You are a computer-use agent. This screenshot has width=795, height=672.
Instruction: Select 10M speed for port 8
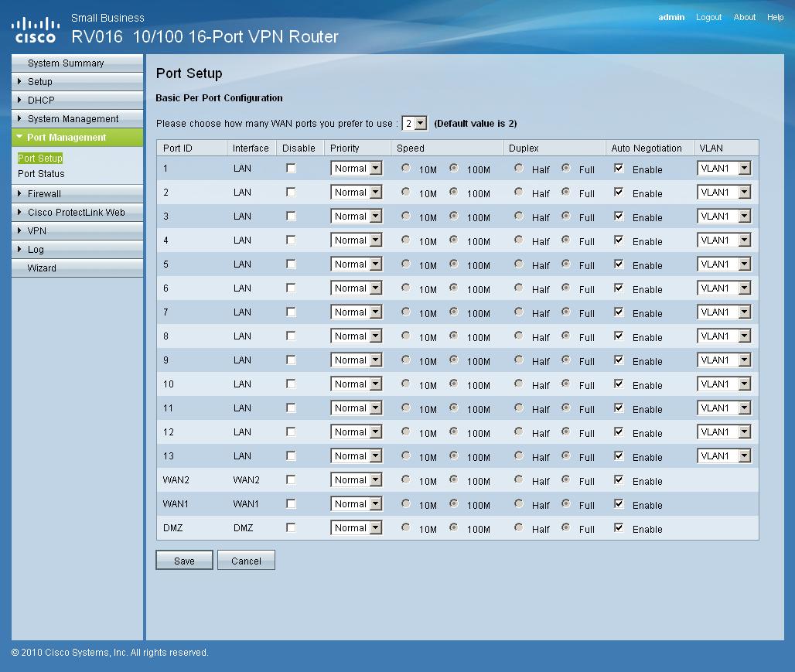pyautogui.click(x=405, y=336)
